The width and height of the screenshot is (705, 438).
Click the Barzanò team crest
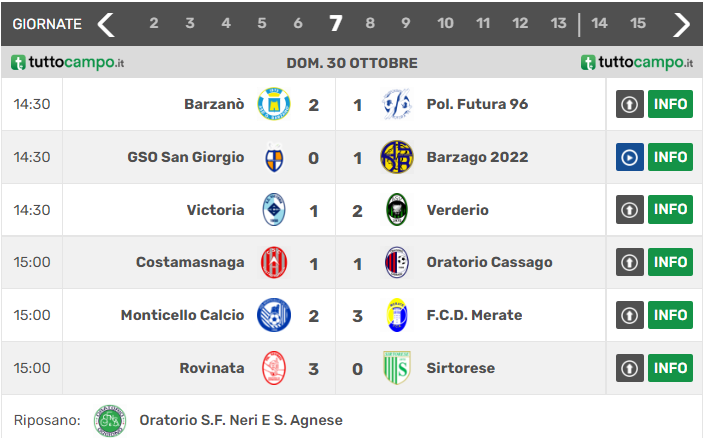tap(273, 104)
